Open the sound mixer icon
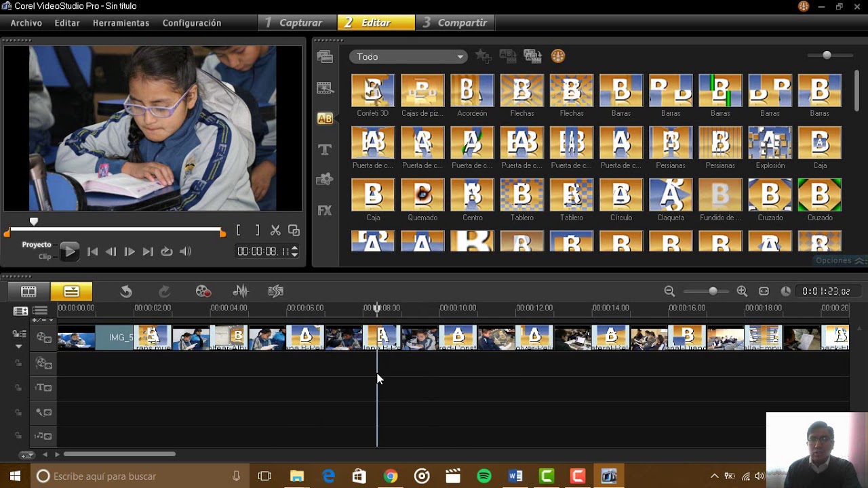Image resolution: width=868 pixels, height=488 pixels. (240, 291)
